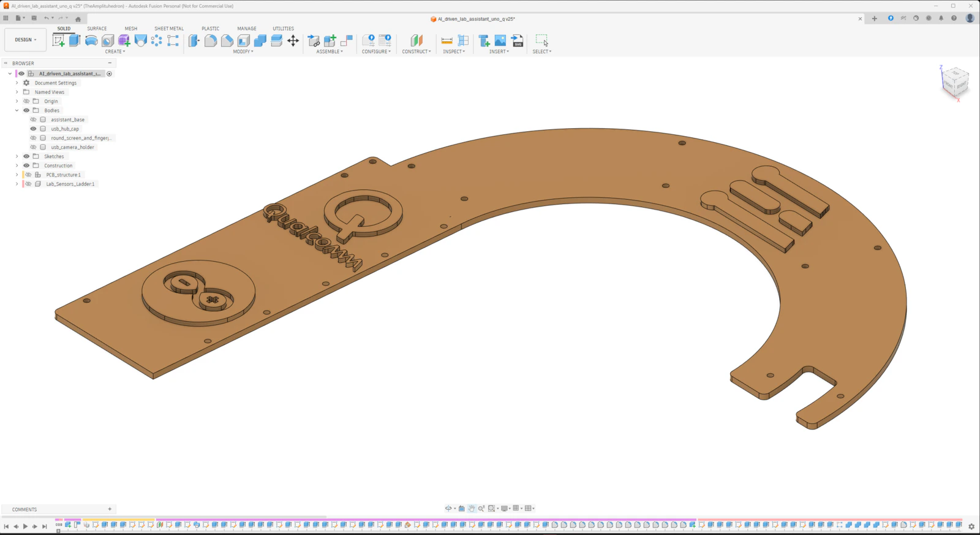Open the Measure tool

coord(447,40)
